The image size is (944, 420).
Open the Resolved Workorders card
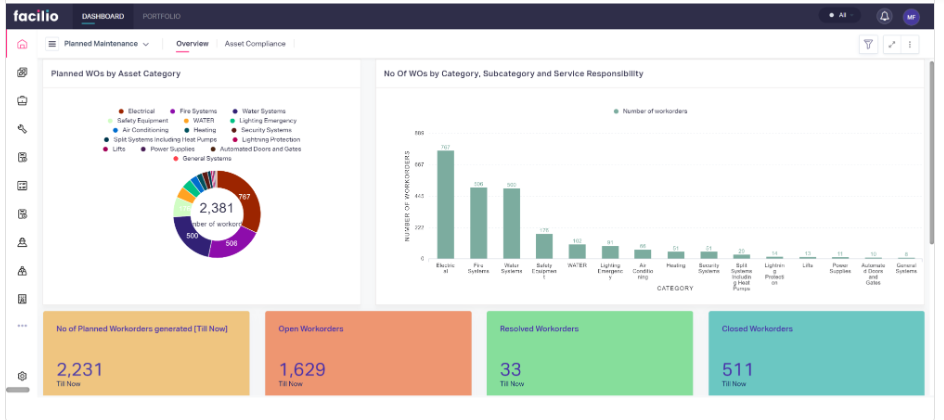coord(589,353)
